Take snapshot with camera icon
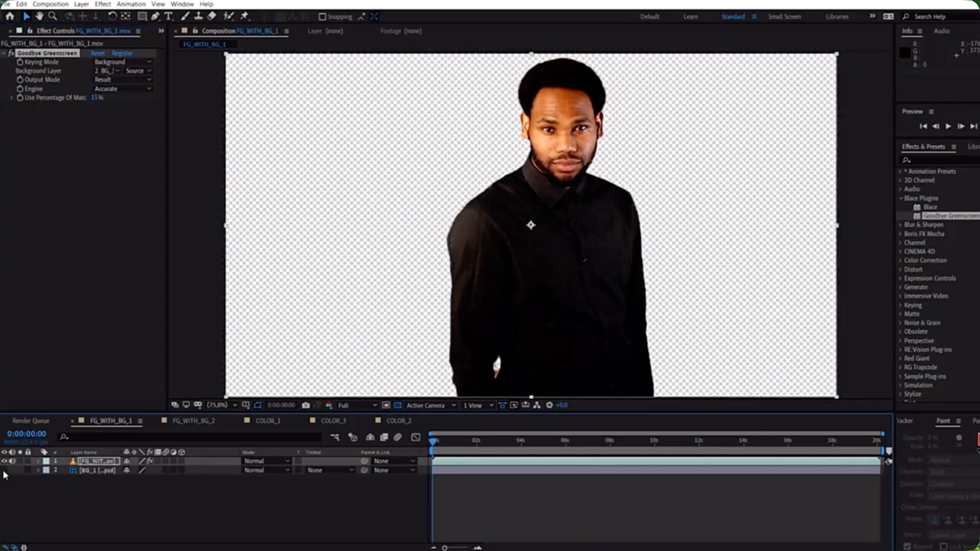Image resolution: width=980 pixels, height=551 pixels. click(306, 405)
